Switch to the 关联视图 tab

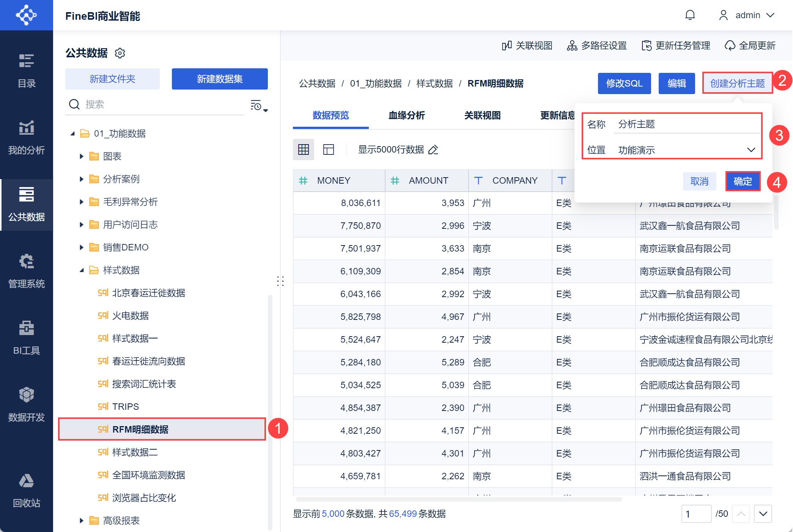[482, 115]
